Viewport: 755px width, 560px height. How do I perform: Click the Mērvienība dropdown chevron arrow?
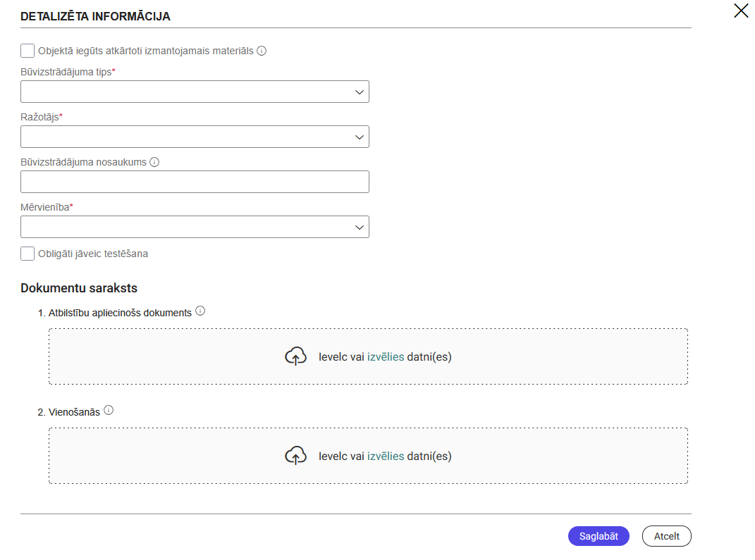pyautogui.click(x=360, y=227)
